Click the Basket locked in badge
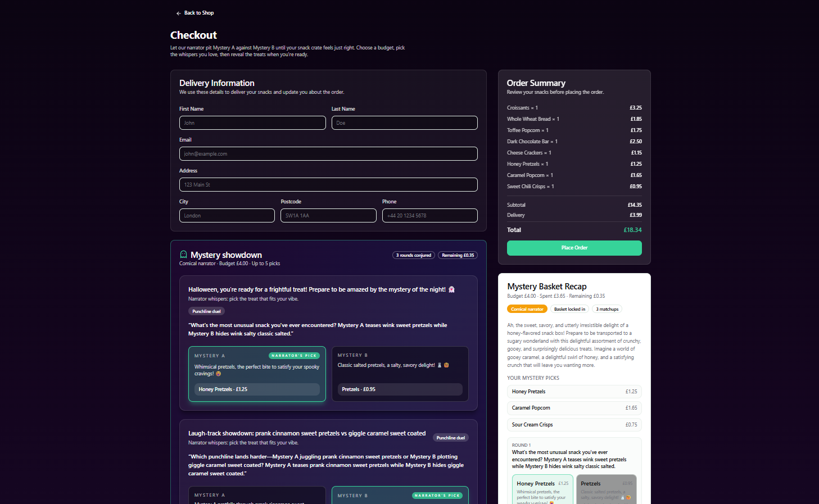 (569, 309)
